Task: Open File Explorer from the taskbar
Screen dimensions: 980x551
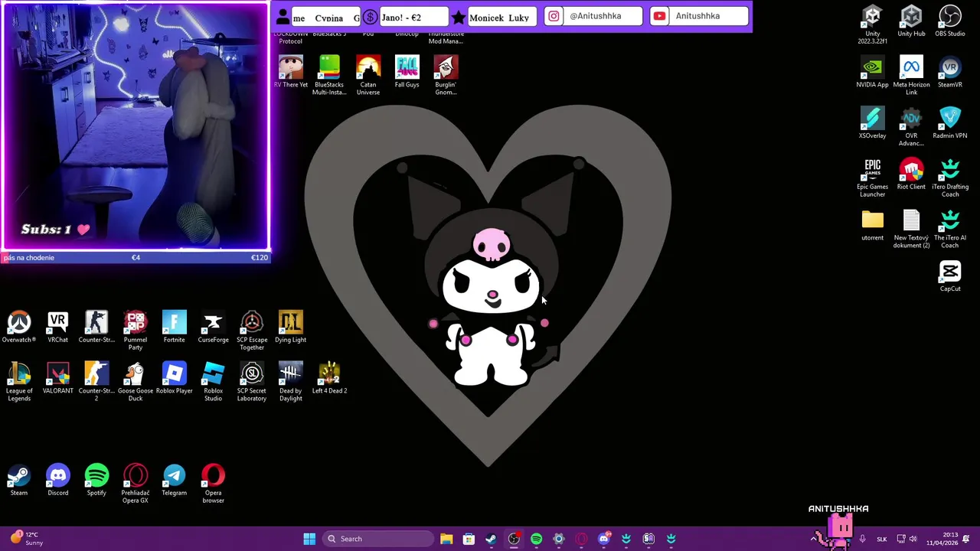Action: point(446,539)
